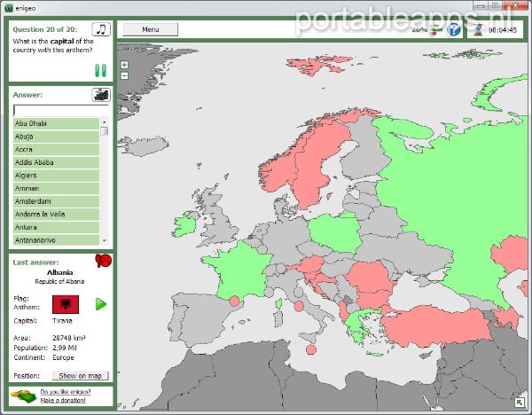Open help with the question mark icon
Viewport: 532px width, 415px height.
click(x=454, y=30)
